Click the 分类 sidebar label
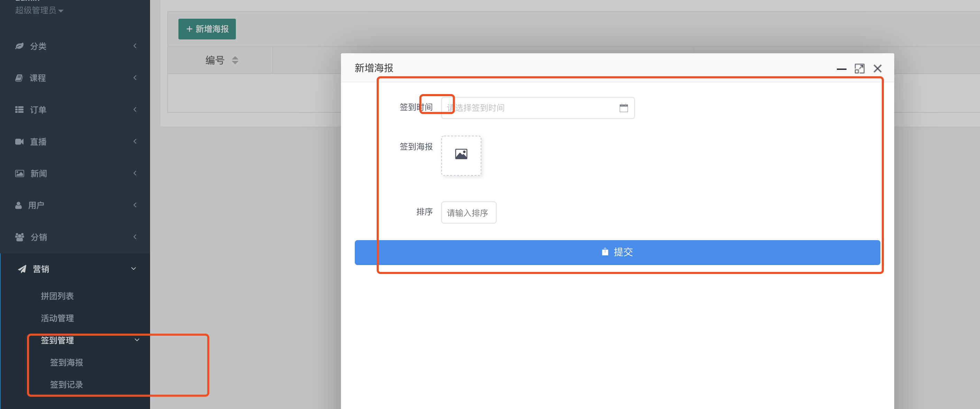This screenshot has height=409, width=980. pyautogui.click(x=38, y=46)
